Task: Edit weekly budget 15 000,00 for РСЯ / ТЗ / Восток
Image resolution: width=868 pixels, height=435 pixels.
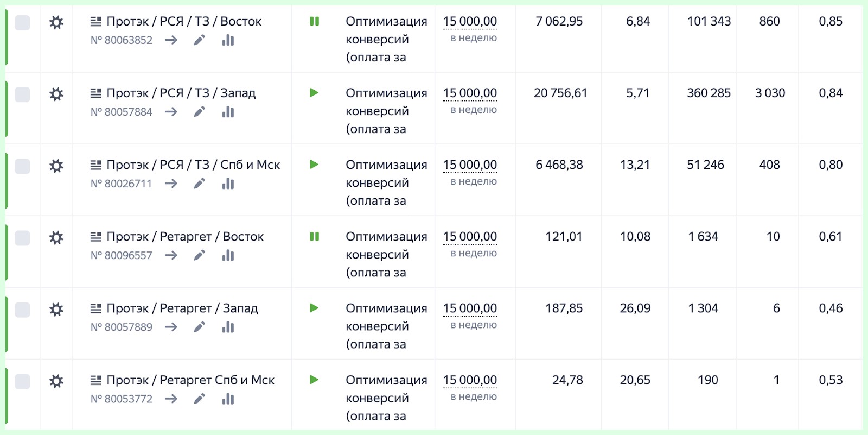Action: point(470,22)
